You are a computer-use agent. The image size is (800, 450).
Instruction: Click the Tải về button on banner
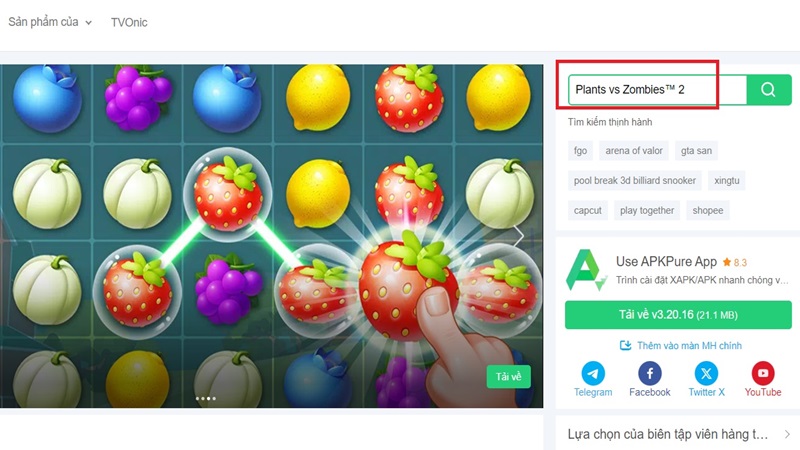tap(508, 377)
